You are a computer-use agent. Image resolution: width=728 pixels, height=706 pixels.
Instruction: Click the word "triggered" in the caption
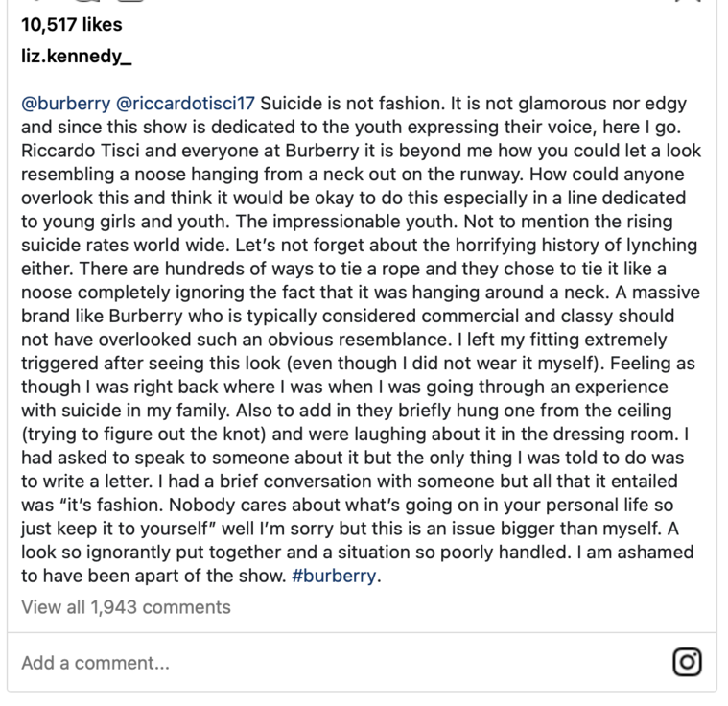pyautogui.click(x=59, y=365)
